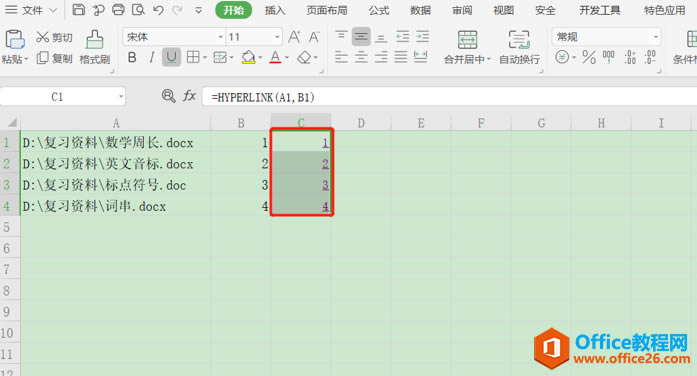Click the formula bar input
The width and height of the screenshot is (697, 376).
449,97
